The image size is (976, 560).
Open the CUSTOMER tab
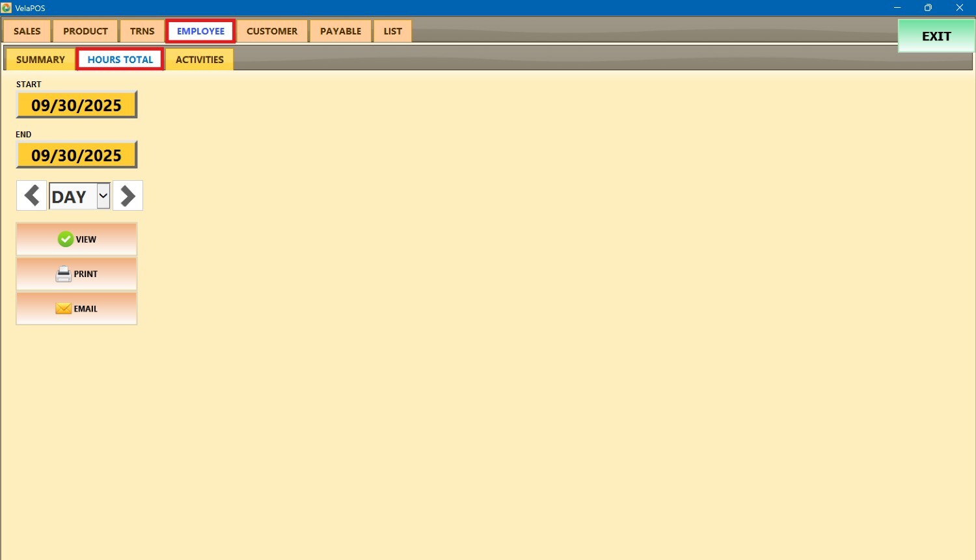(x=272, y=31)
